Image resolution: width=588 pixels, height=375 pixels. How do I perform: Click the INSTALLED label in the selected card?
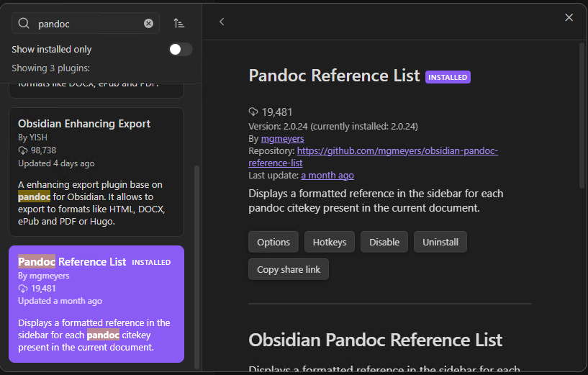click(151, 263)
